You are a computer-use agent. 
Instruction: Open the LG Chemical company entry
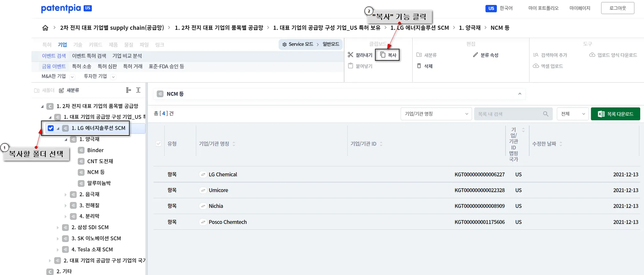(x=223, y=175)
